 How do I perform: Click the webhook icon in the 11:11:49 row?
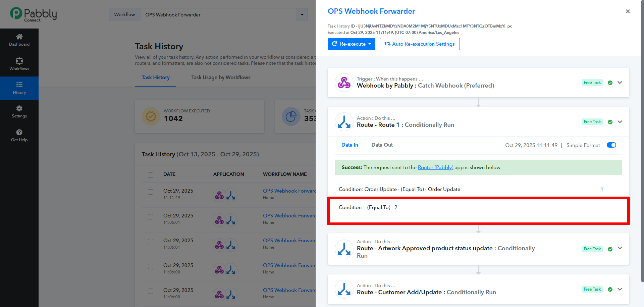click(x=219, y=195)
